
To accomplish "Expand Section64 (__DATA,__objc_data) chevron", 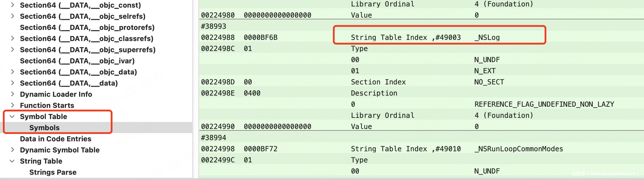I will 12,72.
